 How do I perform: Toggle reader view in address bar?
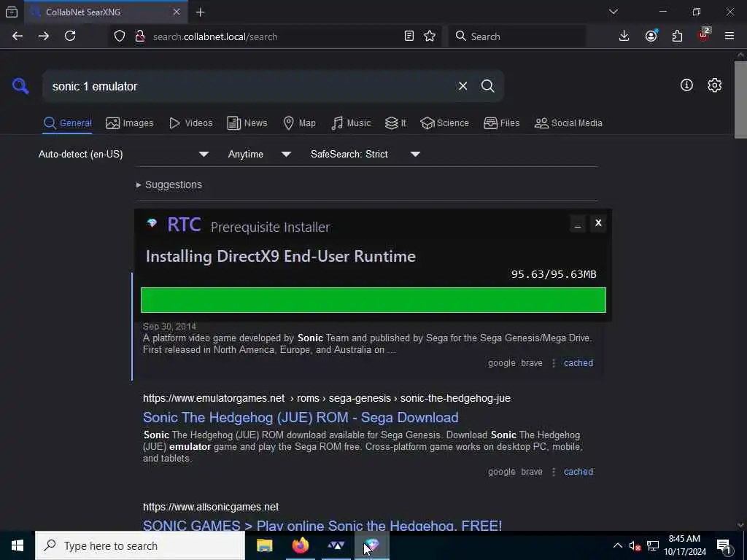(409, 36)
